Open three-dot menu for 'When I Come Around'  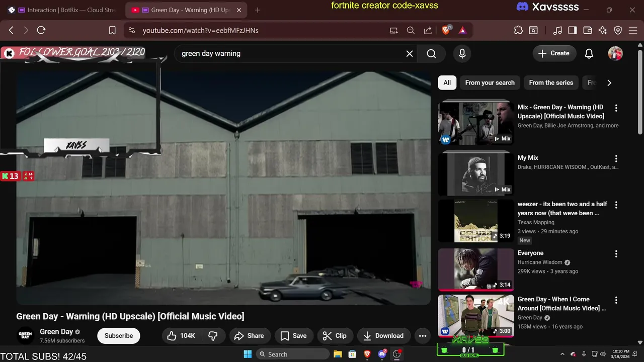[616, 300]
